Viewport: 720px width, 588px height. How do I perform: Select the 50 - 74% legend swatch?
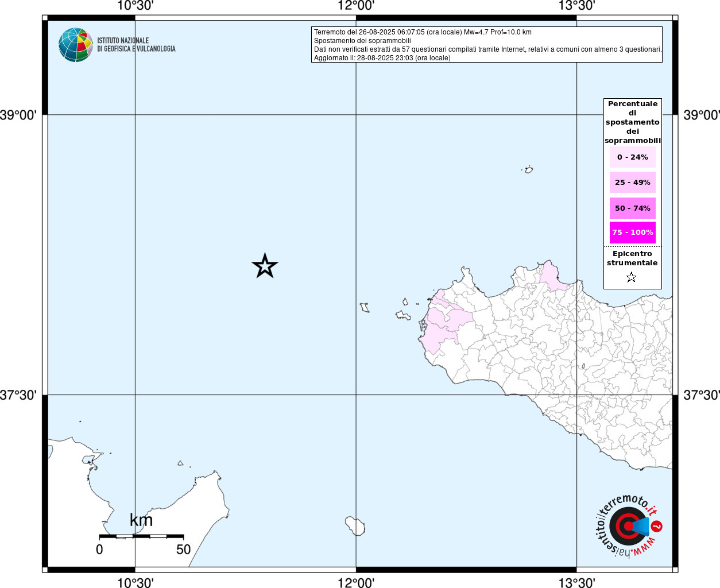(x=632, y=208)
